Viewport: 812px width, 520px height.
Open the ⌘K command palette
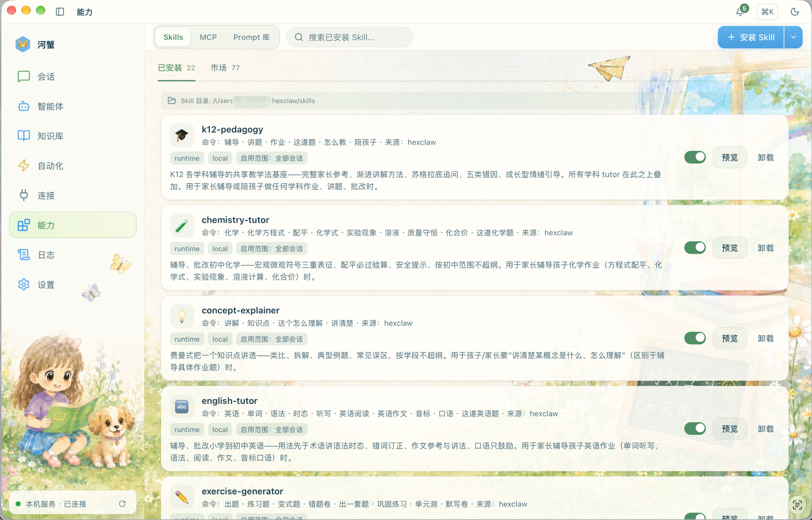[767, 12]
